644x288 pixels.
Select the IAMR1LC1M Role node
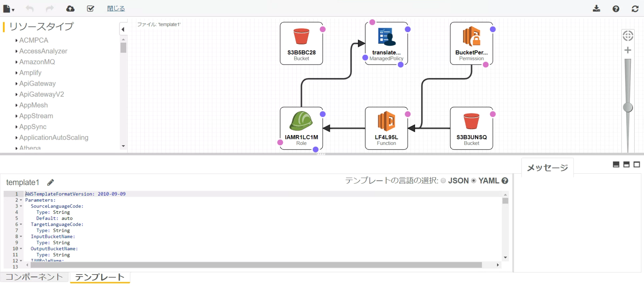click(x=301, y=128)
